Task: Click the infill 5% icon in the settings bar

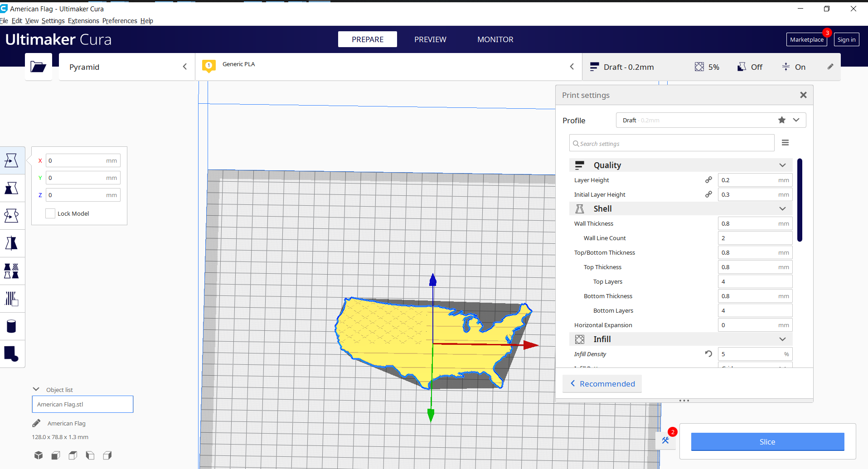Action: click(699, 67)
